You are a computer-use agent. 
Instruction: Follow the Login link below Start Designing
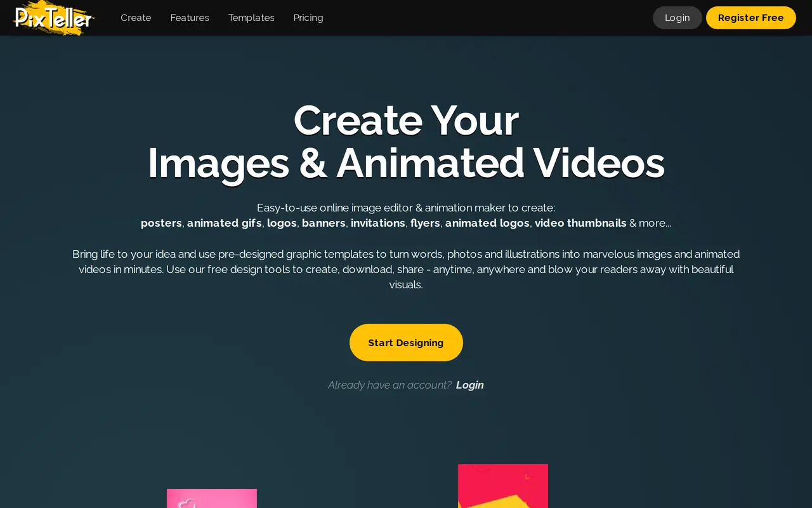(x=469, y=385)
